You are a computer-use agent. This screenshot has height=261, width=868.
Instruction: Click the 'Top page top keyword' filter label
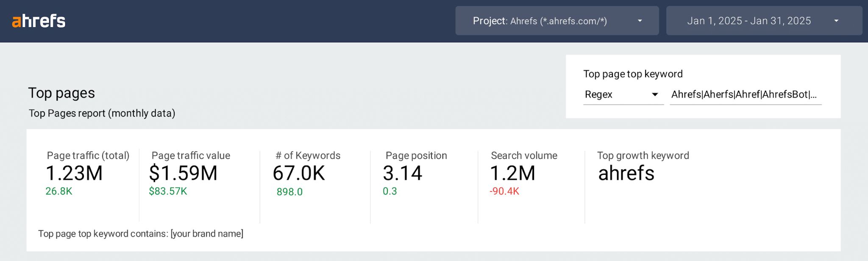(633, 74)
